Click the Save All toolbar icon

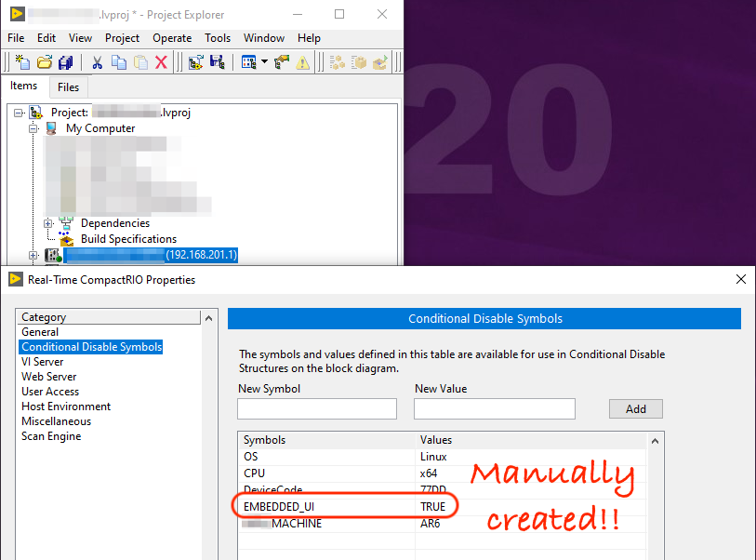(x=66, y=62)
